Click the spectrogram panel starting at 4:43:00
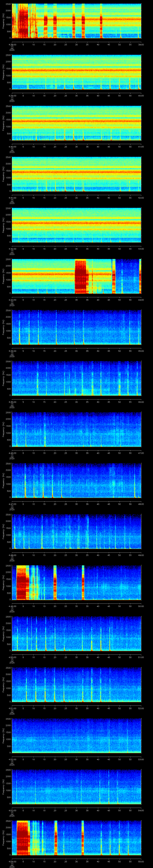The width and height of the screenshot is (153, 868). click(x=77, y=276)
